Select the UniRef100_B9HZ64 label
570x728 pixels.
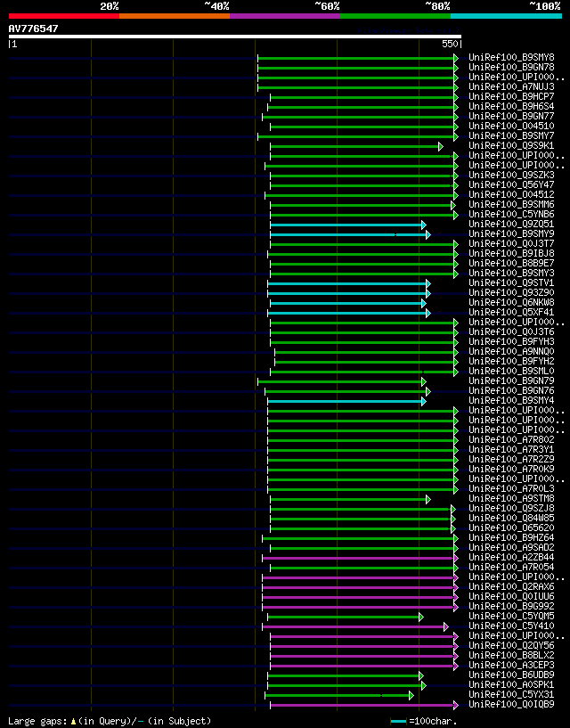pos(511,537)
